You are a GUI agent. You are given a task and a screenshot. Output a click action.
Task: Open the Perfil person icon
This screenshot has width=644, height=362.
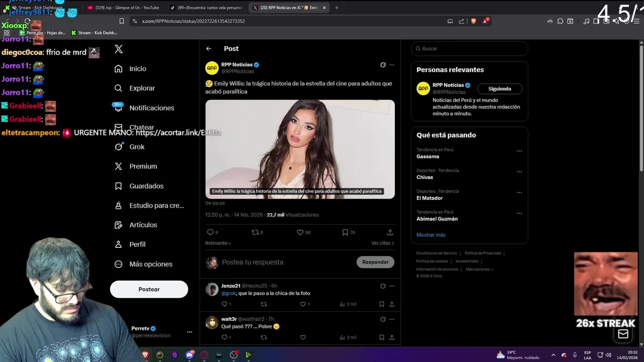pyautogui.click(x=118, y=244)
